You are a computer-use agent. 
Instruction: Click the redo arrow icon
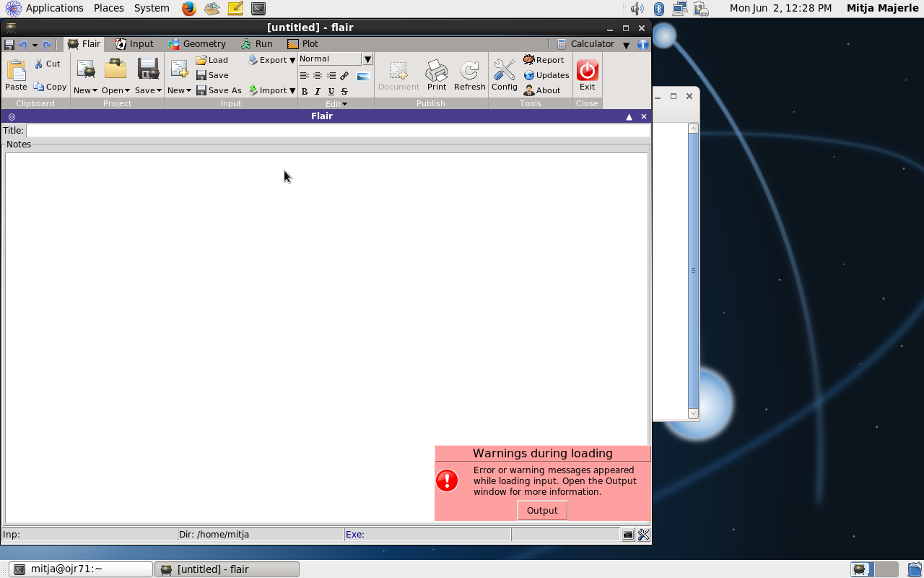tap(48, 44)
